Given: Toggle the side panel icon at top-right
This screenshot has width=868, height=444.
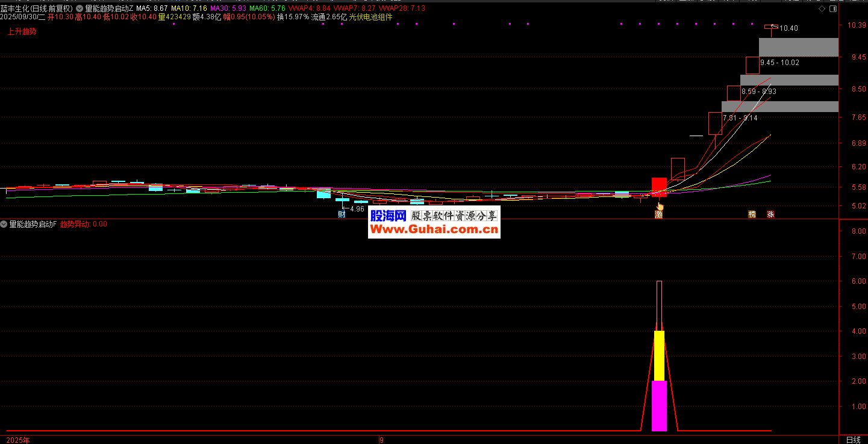Looking at the screenshot, I should coord(833,10).
